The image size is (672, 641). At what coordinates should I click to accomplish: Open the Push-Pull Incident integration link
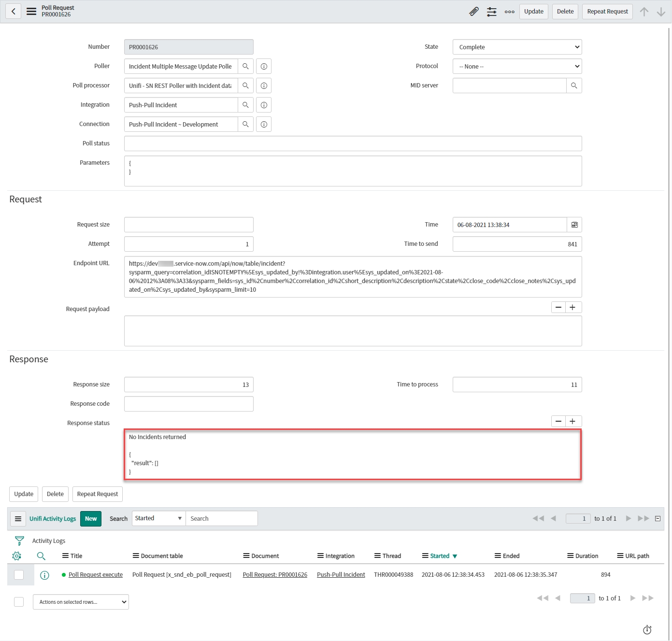[x=341, y=575]
